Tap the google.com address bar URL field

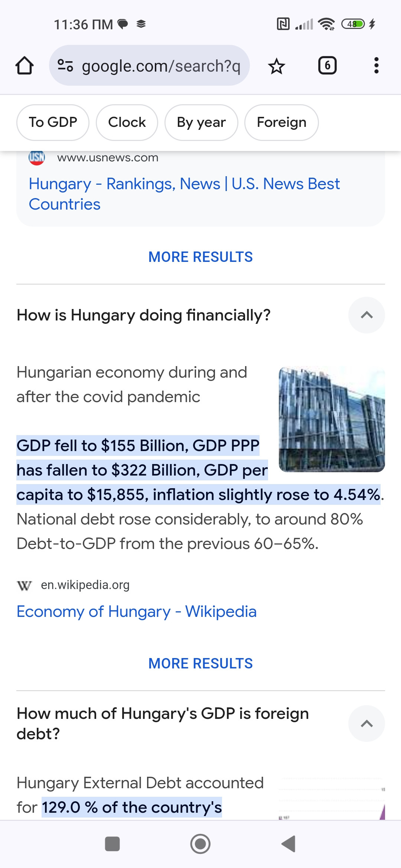tap(161, 66)
